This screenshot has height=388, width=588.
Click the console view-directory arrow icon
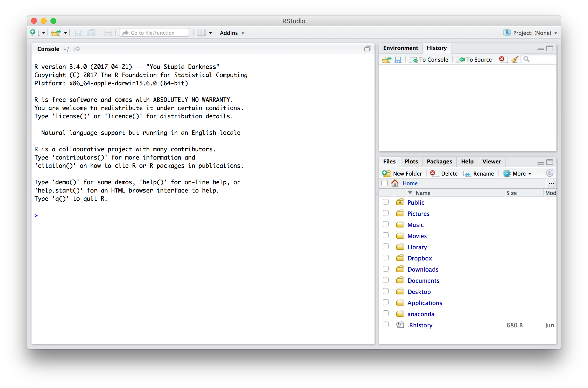[x=77, y=49]
